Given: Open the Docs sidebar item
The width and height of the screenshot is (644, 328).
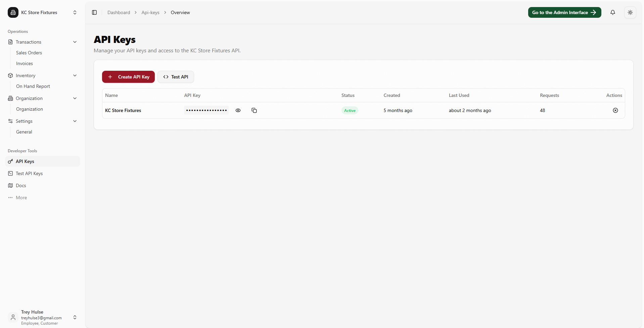Looking at the screenshot, I should tap(21, 185).
